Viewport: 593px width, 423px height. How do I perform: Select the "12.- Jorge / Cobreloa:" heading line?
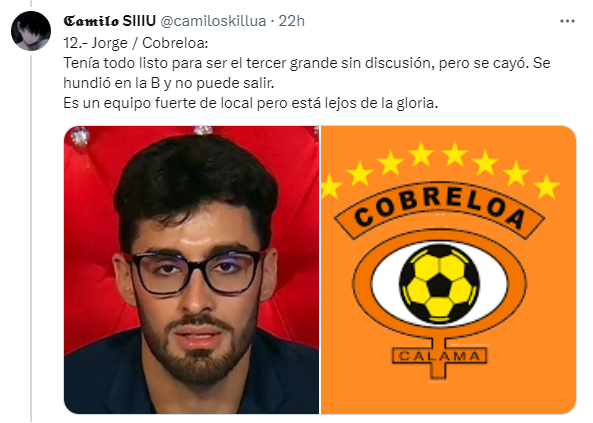(x=136, y=43)
